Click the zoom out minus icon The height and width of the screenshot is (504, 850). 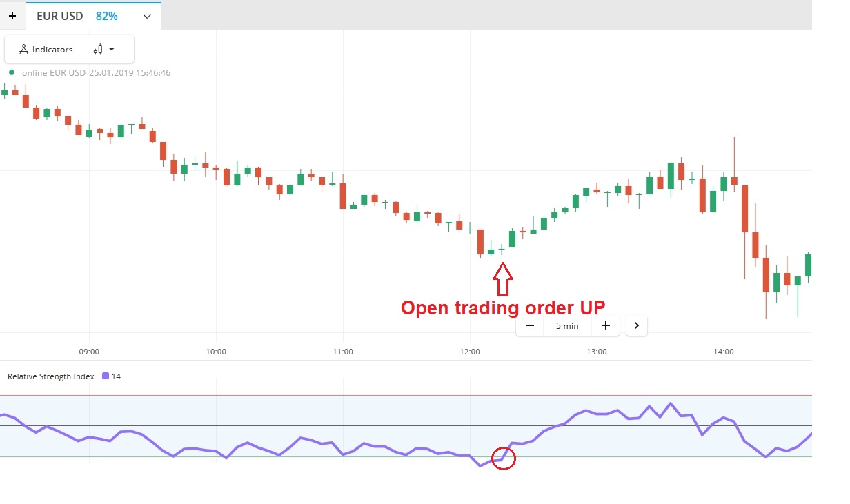tap(530, 325)
